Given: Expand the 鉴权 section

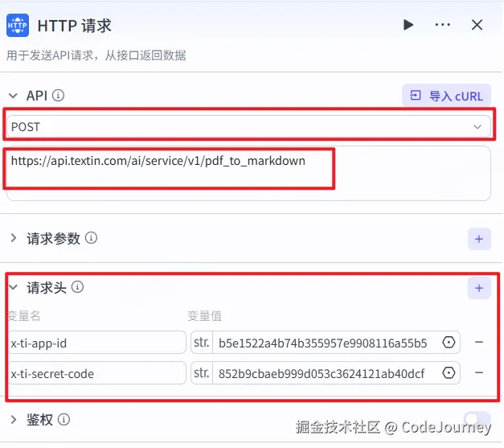Looking at the screenshot, I should pyautogui.click(x=13, y=419).
